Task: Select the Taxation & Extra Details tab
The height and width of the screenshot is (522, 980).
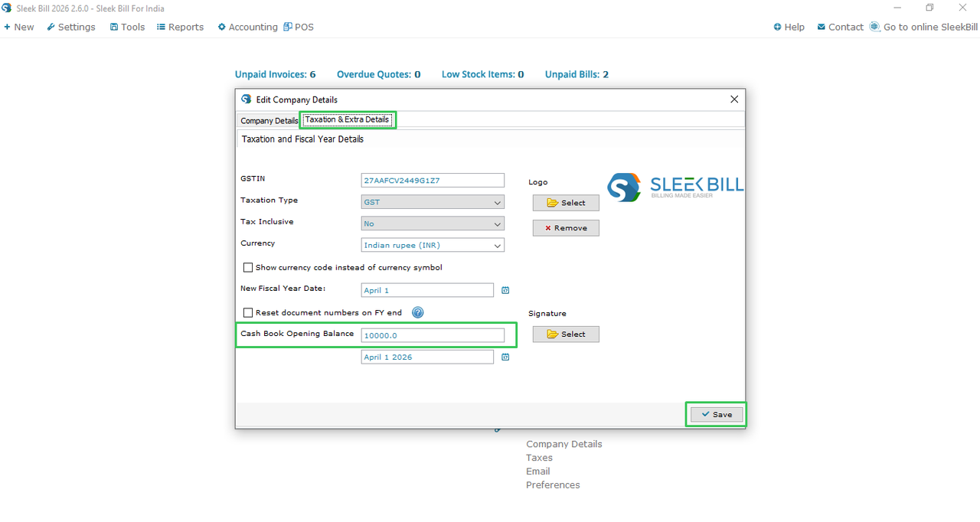Action: (348, 119)
